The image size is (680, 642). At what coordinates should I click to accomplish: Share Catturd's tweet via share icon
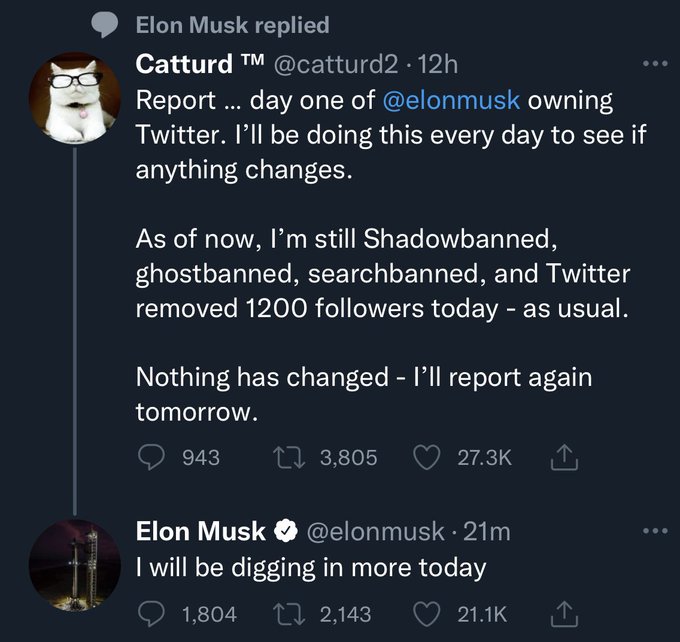pyautogui.click(x=560, y=457)
